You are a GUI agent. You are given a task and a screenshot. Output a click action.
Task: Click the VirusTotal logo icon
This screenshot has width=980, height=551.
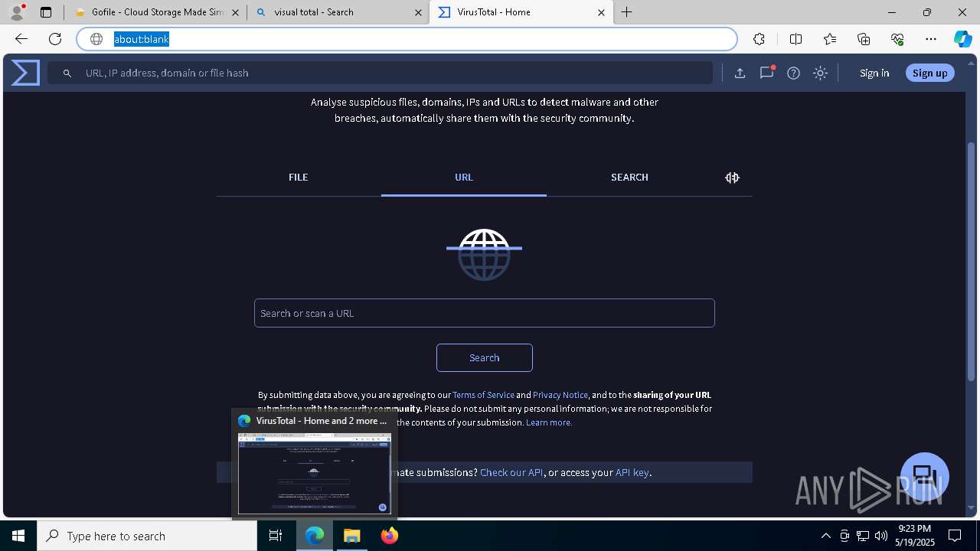(25, 73)
